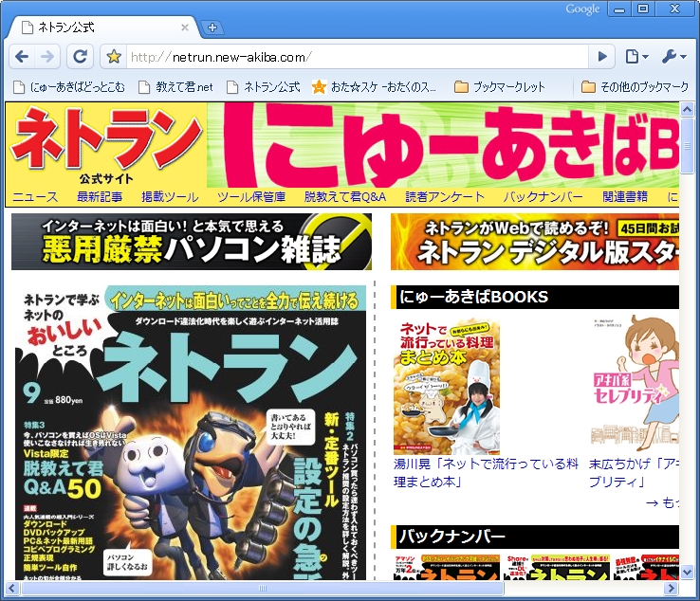Viewport: 700px width, 601px height.
Task: Open the third back number thumbnail
Action: (647, 567)
